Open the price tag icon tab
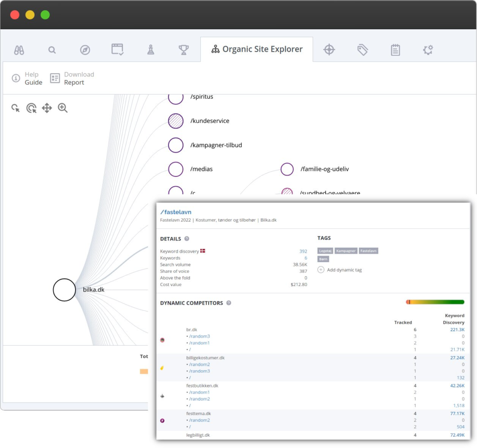477x448 pixels. pos(362,50)
